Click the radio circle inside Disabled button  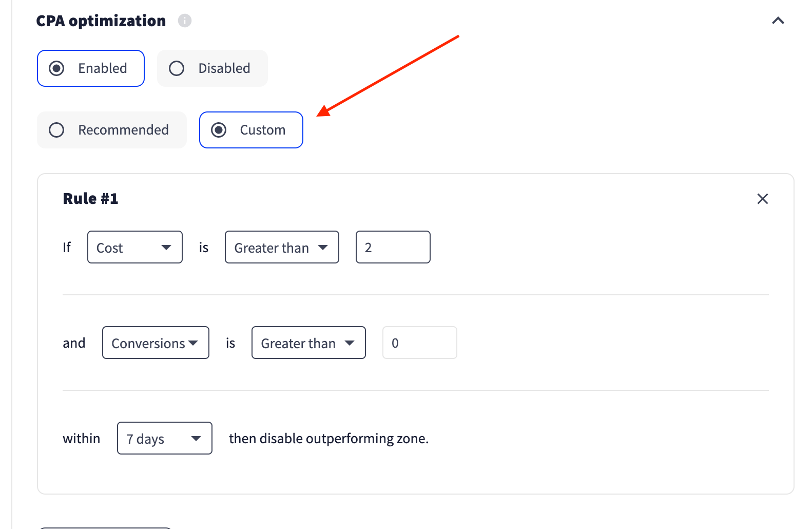tap(177, 68)
